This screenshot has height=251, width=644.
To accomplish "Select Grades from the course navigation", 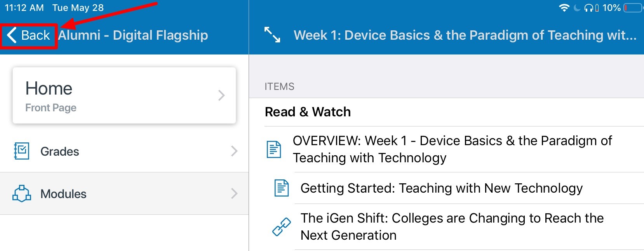I will (x=59, y=151).
